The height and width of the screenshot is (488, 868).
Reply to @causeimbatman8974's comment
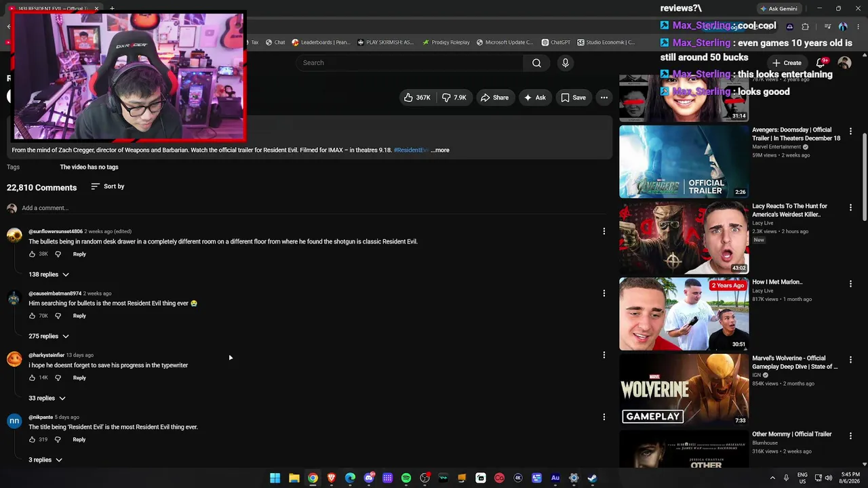click(x=79, y=316)
